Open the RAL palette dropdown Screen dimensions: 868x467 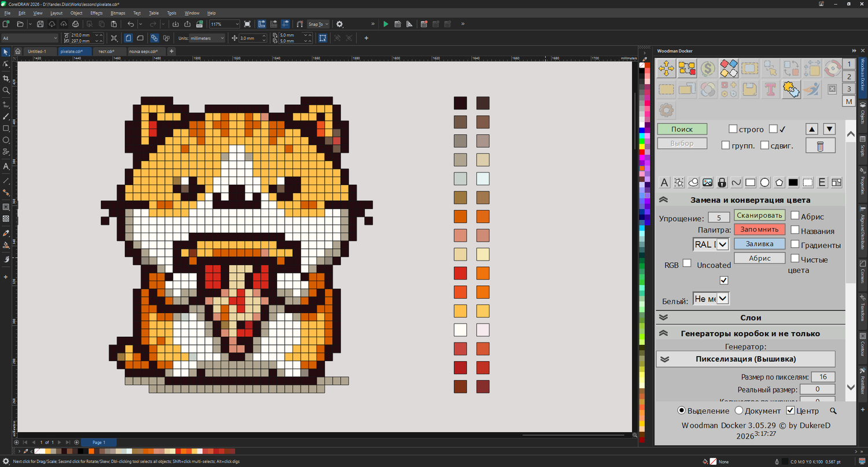(x=722, y=245)
